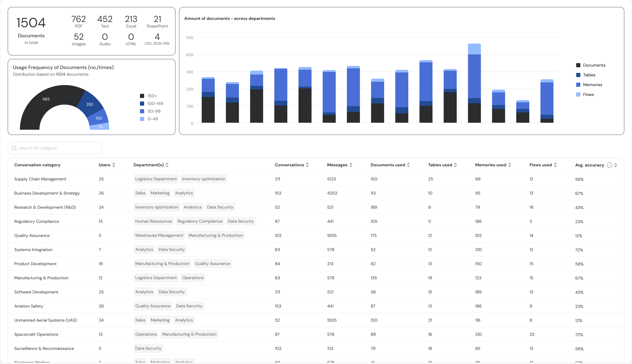Open the Supply Chain Management row
Viewport: 632px width, 364px height.
point(40,179)
